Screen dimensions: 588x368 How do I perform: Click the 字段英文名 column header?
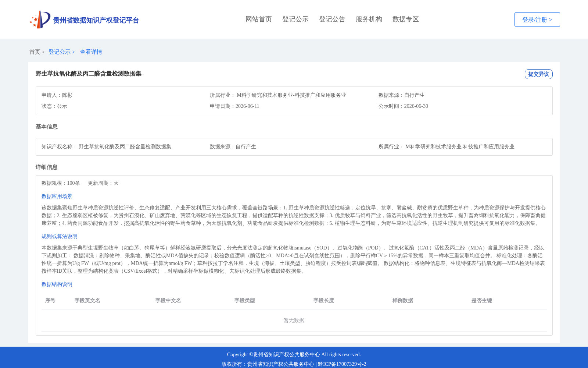tap(87, 300)
